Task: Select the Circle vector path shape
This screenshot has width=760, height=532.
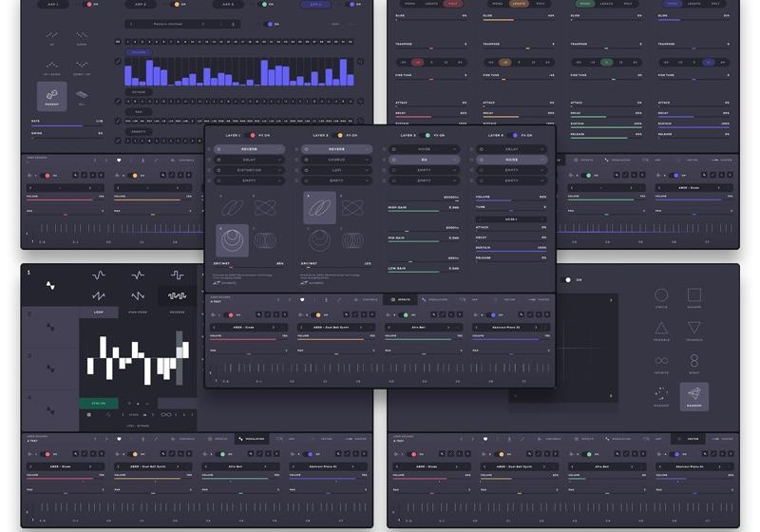Action: pyautogui.click(x=661, y=295)
